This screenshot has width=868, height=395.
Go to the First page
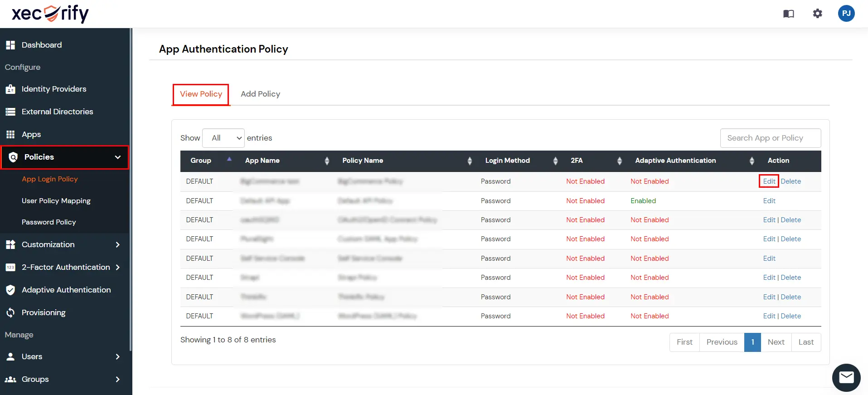tap(684, 342)
